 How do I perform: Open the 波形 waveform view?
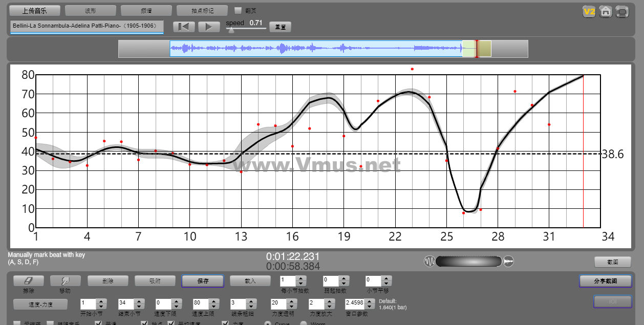point(91,10)
